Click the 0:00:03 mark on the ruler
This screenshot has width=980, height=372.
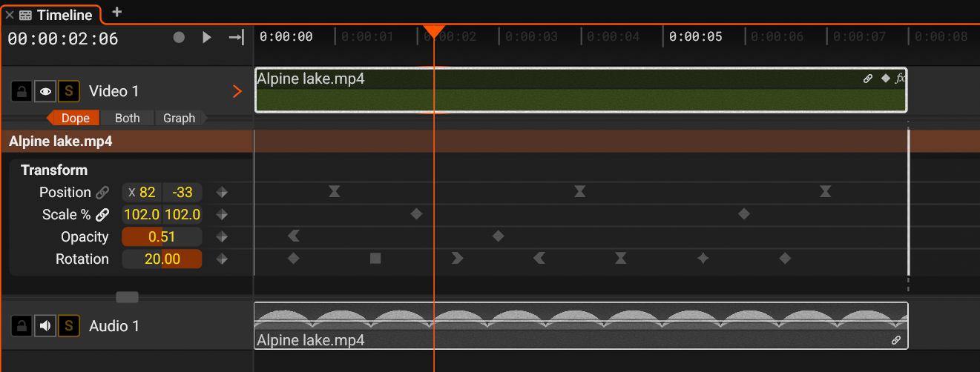tap(532, 36)
